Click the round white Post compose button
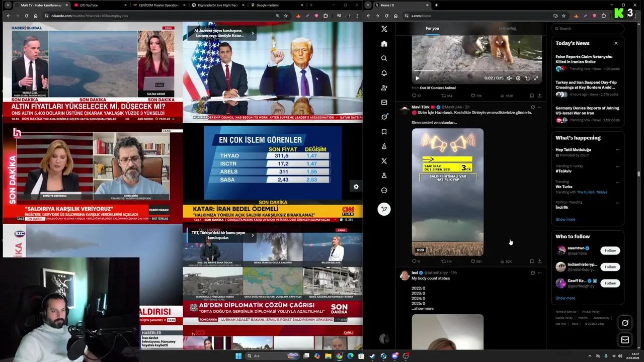644x362 pixels. (x=384, y=209)
